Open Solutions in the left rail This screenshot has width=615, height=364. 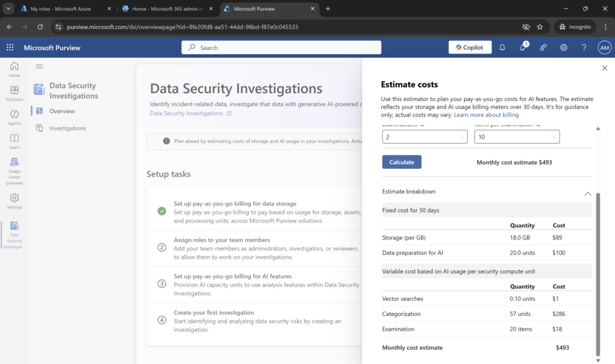click(14, 93)
